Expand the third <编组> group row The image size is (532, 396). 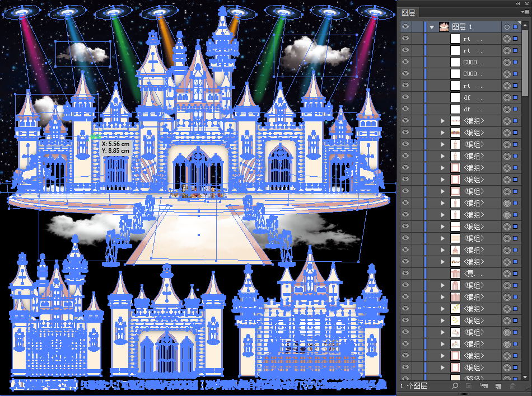[x=443, y=144]
